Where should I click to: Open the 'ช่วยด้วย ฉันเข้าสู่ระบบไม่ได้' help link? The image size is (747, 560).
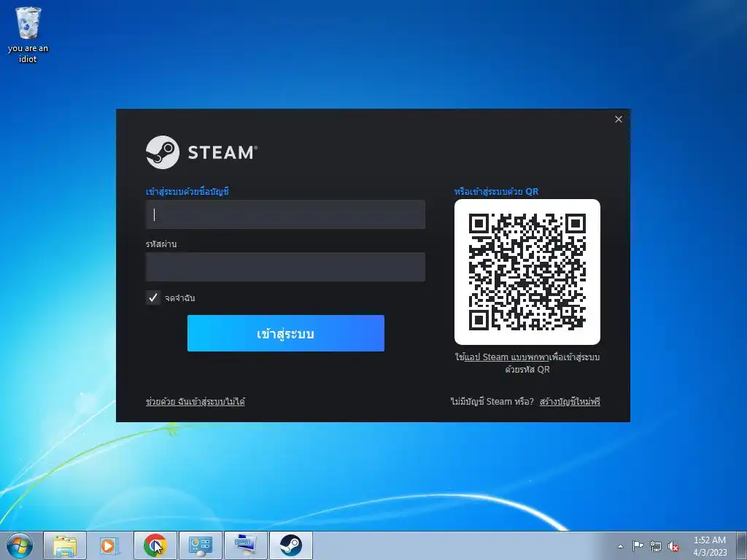pos(196,402)
